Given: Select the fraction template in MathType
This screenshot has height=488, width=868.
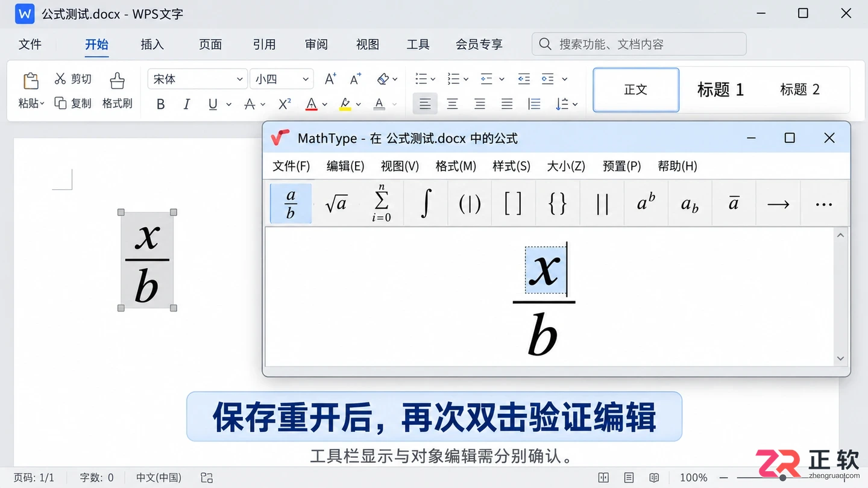Looking at the screenshot, I should click(291, 204).
